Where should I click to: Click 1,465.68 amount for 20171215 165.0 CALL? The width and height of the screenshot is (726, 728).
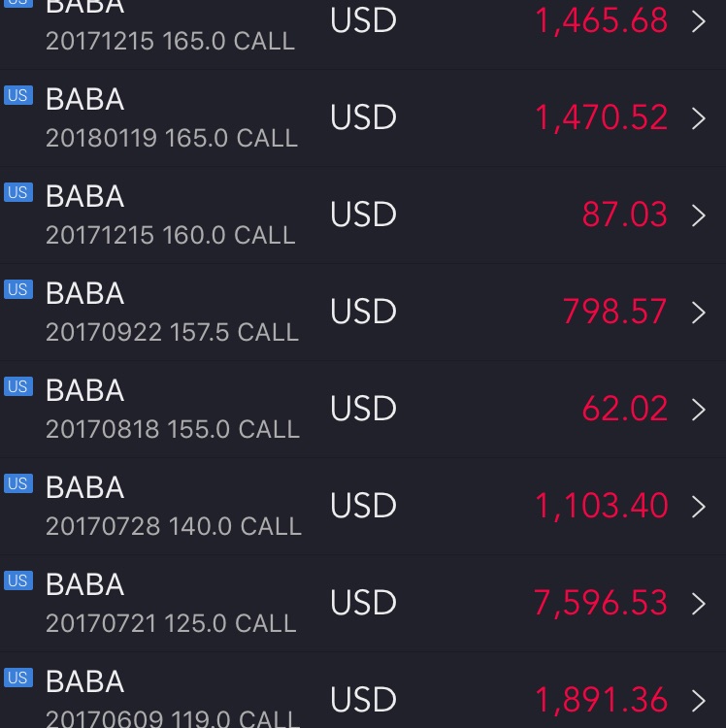[x=602, y=21]
